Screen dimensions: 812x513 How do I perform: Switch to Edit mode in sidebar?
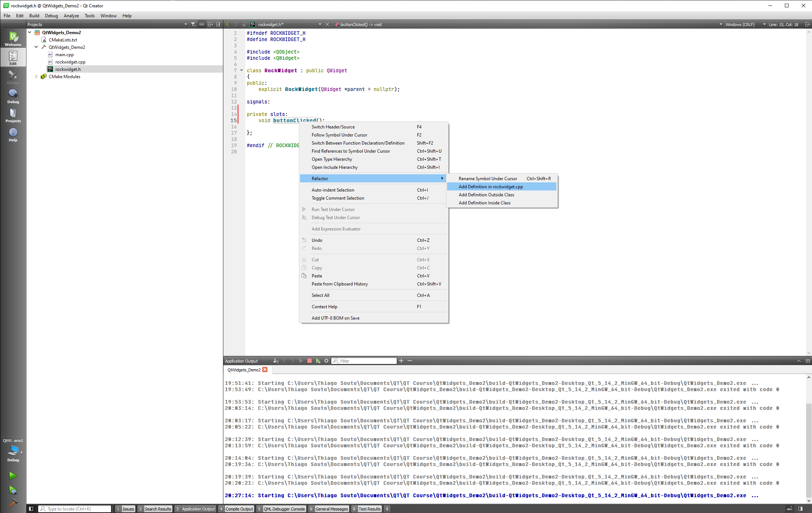(x=13, y=58)
